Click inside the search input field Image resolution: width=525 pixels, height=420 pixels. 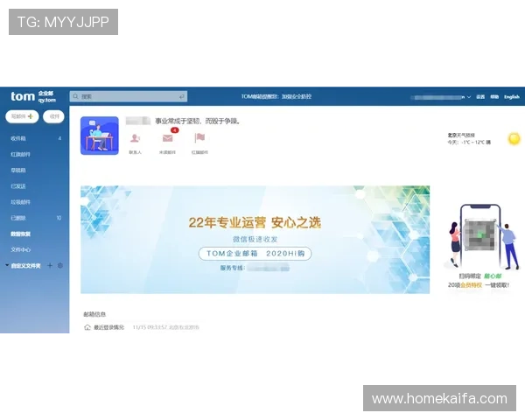click(x=129, y=96)
